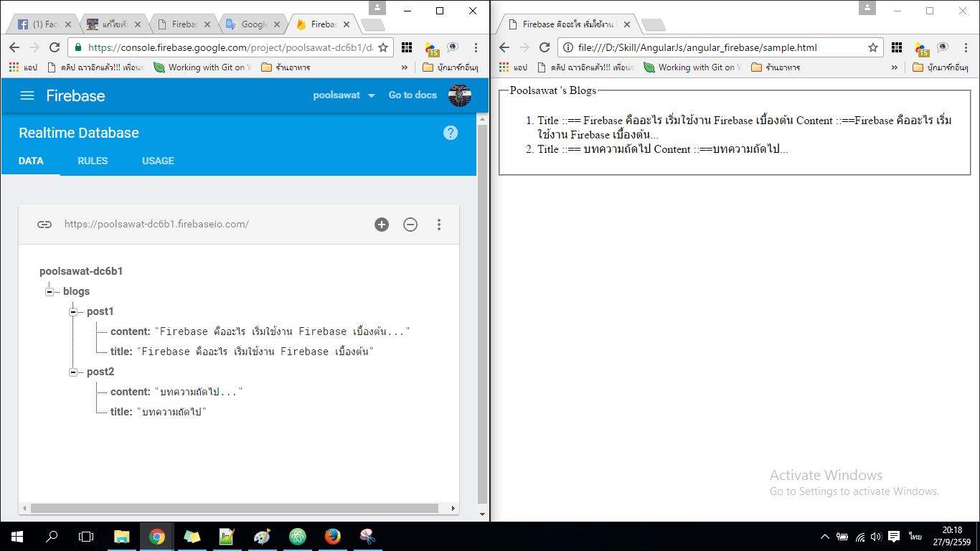
Task: Click the horizontal scrollbar of database panel
Action: (234, 508)
